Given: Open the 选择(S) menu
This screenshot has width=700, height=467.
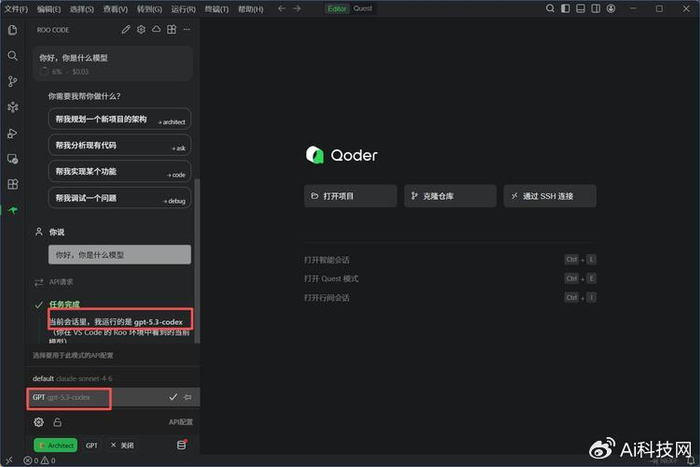Looking at the screenshot, I should click(x=82, y=9).
